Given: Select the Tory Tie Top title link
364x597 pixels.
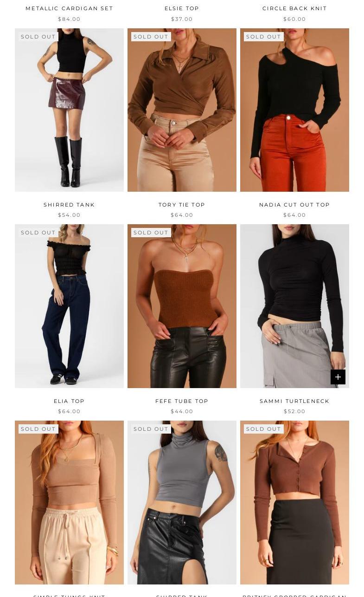Looking at the screenshot, I should [182, 205].
